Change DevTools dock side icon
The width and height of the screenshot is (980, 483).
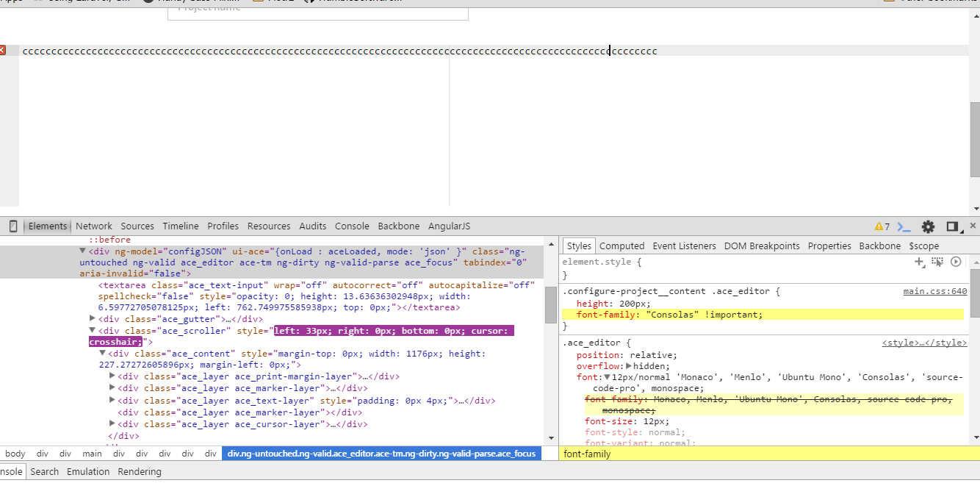[x=953, y=226]
